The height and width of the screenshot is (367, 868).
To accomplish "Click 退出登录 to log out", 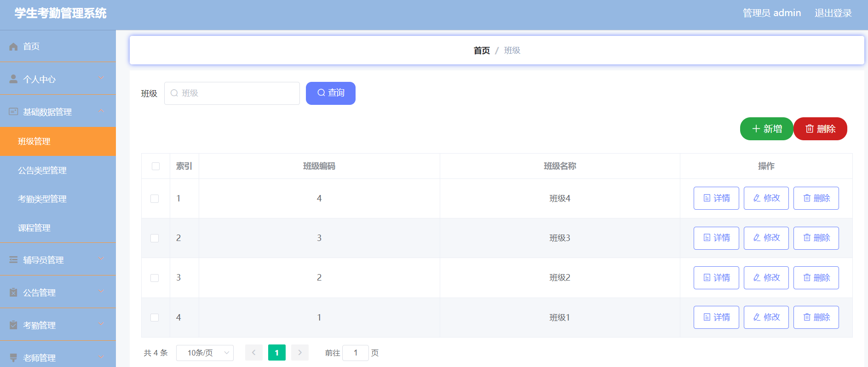I will [833, 13].
